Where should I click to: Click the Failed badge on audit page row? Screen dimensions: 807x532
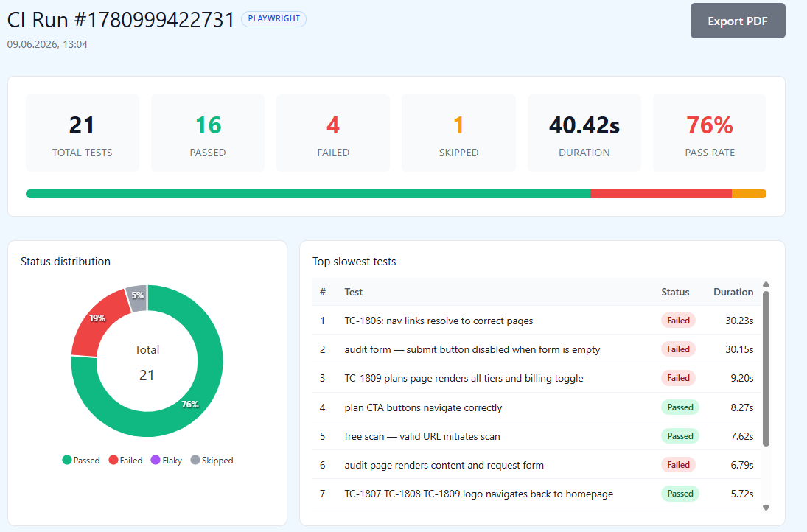[x=678, y=465]
